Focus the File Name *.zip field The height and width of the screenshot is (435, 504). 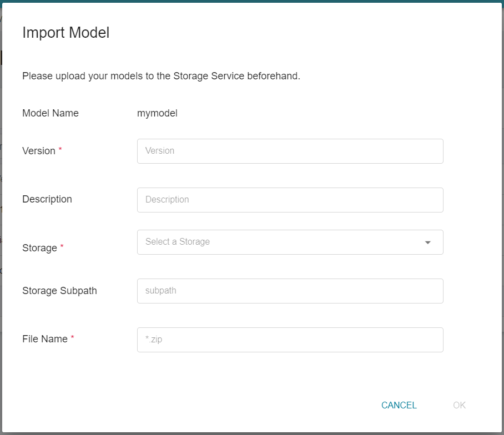click(x=290, y=340)
